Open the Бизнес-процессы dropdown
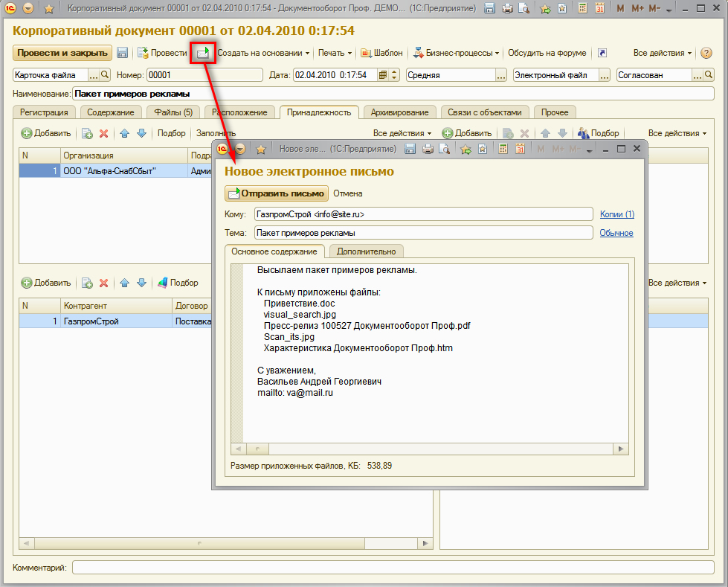The height and width of the screenshot is (587, 728). pyautogui.click(x=456, y=53)
